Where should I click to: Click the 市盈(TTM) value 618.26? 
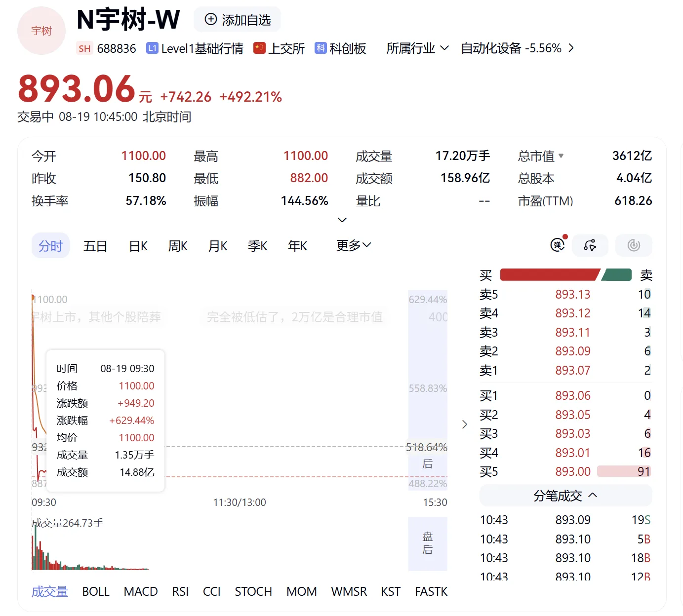tap(633, 201)
